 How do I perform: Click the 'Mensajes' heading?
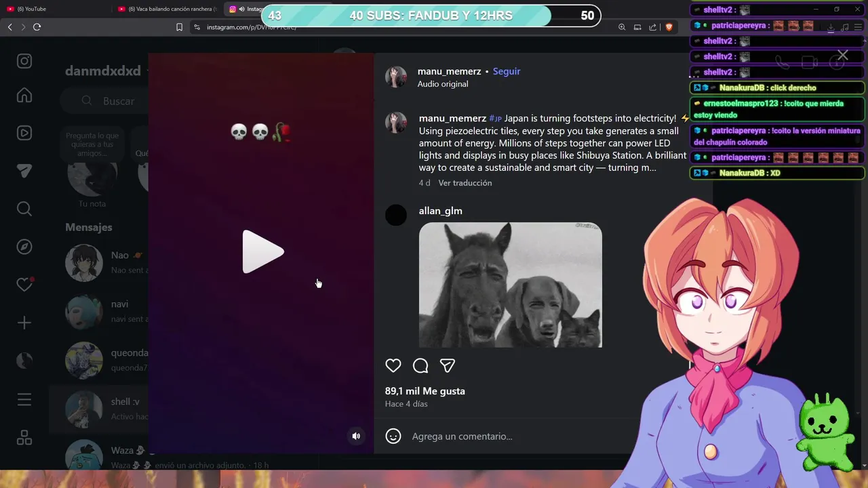89,227
